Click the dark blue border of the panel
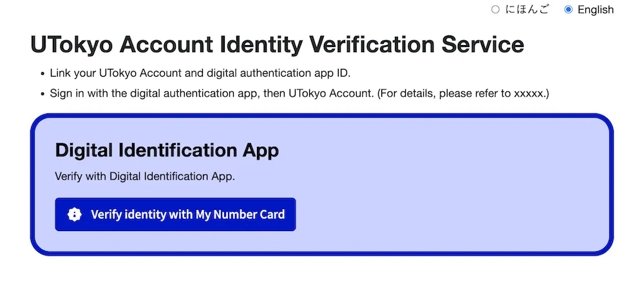Screen dimensions: 644x289 322,115
